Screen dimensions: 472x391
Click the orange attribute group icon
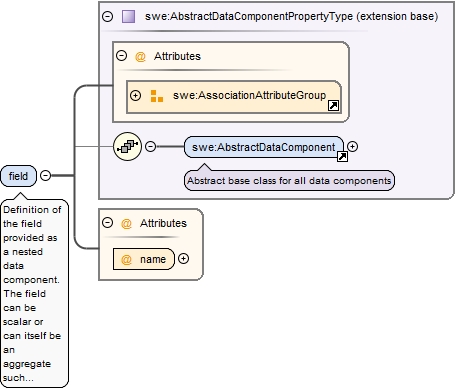157,96
